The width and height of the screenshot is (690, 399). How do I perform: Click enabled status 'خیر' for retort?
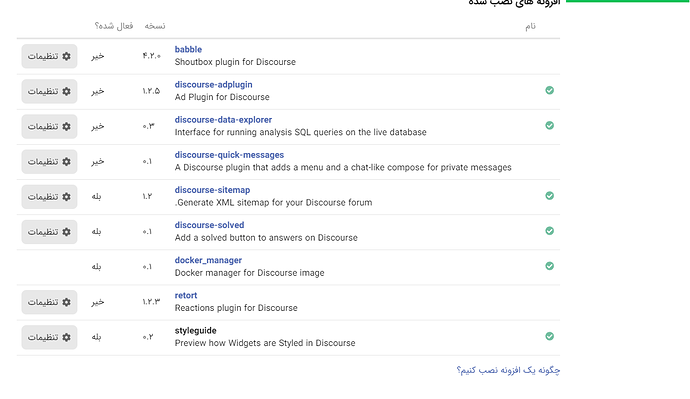[98, 302]
